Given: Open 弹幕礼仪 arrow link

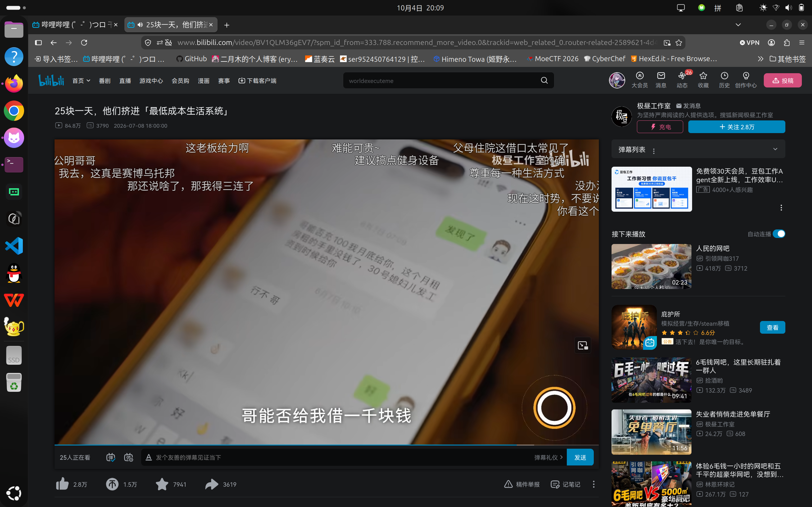Looking at the screenshot, I should click(x=548, y=457).
